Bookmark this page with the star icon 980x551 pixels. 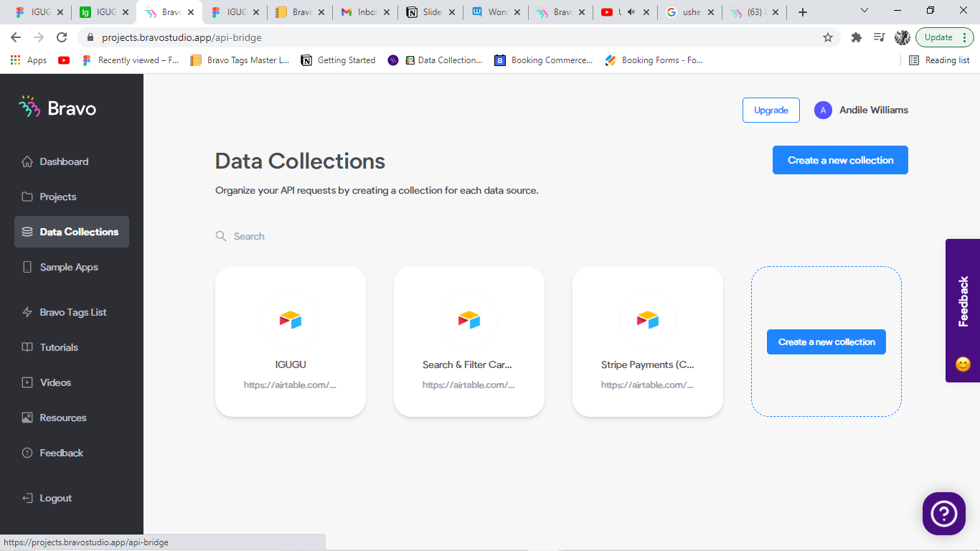tap(827, 37)
